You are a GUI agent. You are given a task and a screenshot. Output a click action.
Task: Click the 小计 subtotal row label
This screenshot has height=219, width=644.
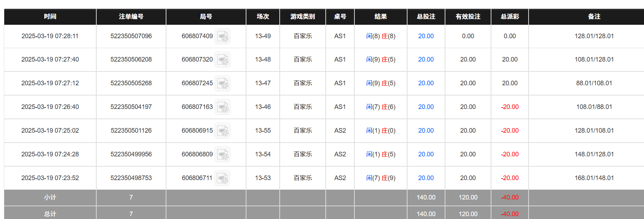pyautogui.click(x=50, y=197)
